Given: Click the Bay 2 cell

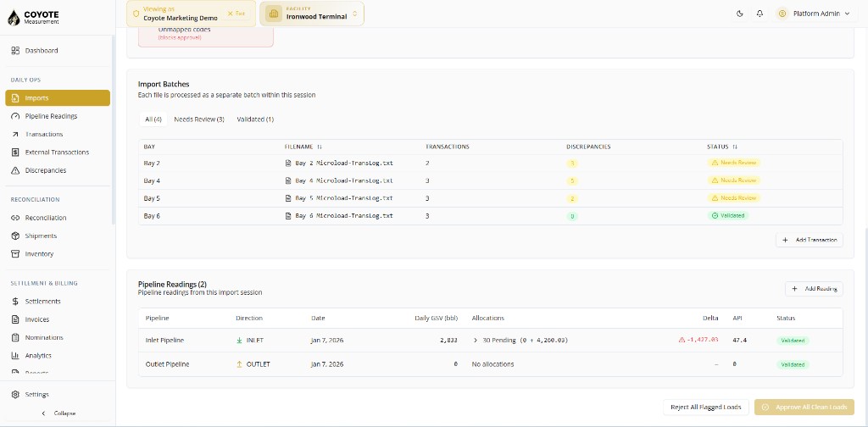Looking at the screenshot, I should [152, 164].
